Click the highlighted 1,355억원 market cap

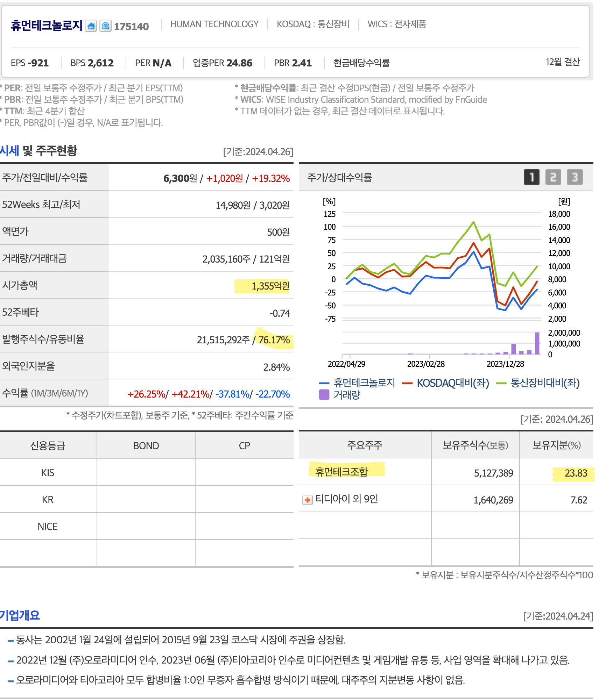pos(270,286)
